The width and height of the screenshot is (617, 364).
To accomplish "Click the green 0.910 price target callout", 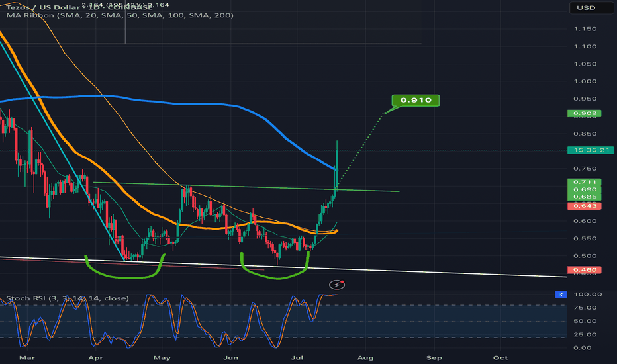I will (x=415, y=101).
